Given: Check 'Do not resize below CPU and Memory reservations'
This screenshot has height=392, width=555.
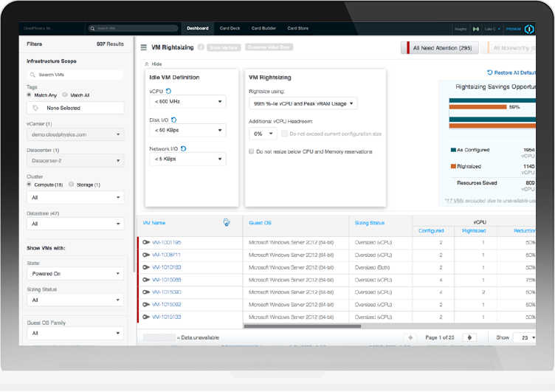Looking at the screenshot, I should tap(252, 151).
